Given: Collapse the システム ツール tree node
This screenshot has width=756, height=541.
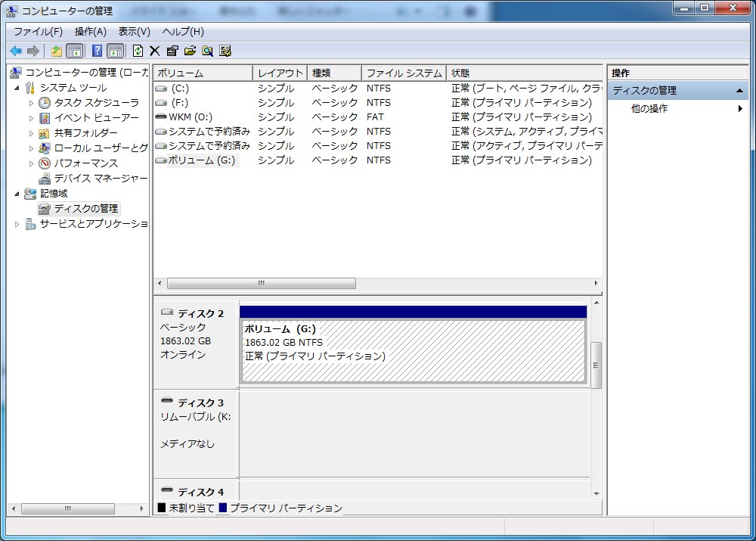Looking at the screenshot, I should (17, 88).
